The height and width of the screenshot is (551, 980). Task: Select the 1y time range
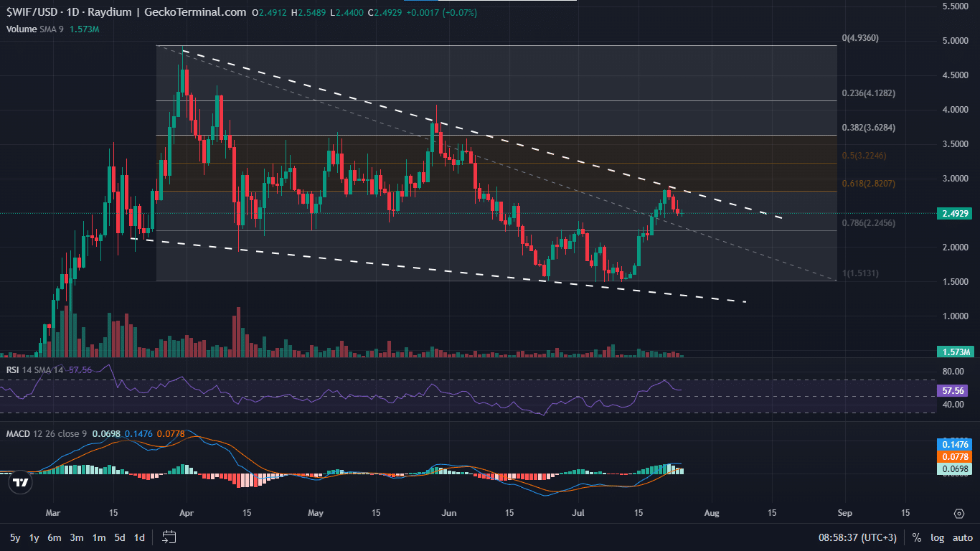pos(34,537)
